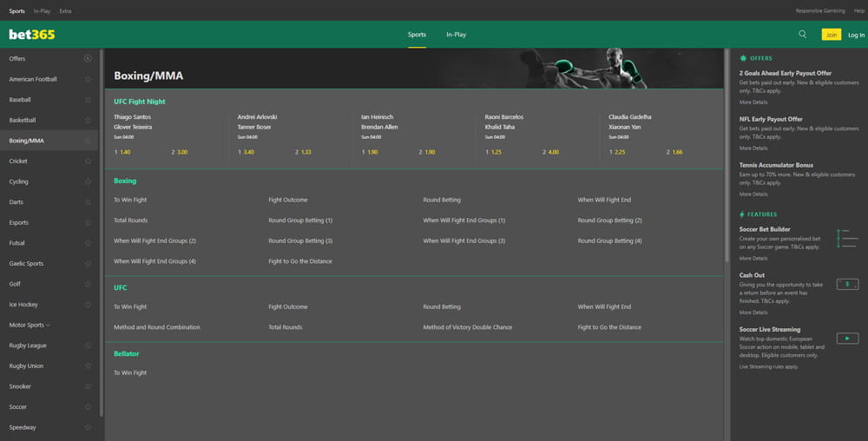Image resolution: width=868 pixels, height=441 pixels.
Task: Toggle Golf favourite star
Action: pyautogui.click(x=88, y=284)
